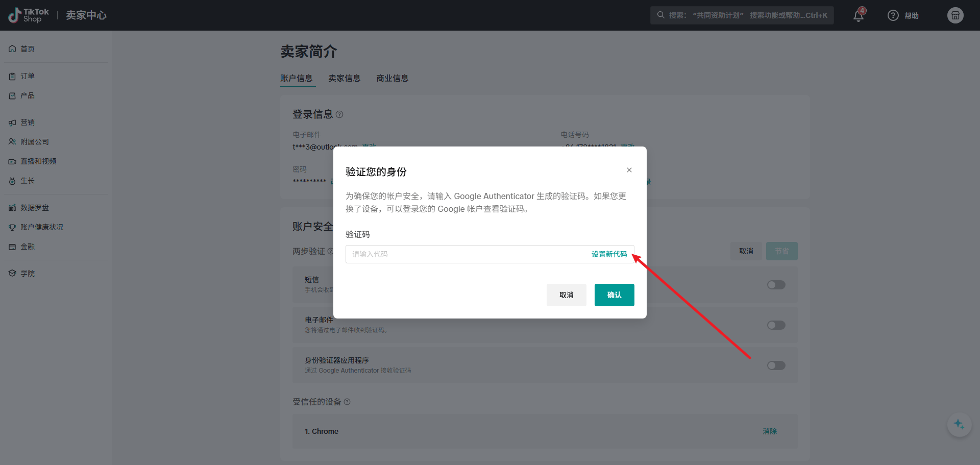The height and width of the screenshot is (465, 980).
Task: Focus the verification code input field
Action: [464, 254]
